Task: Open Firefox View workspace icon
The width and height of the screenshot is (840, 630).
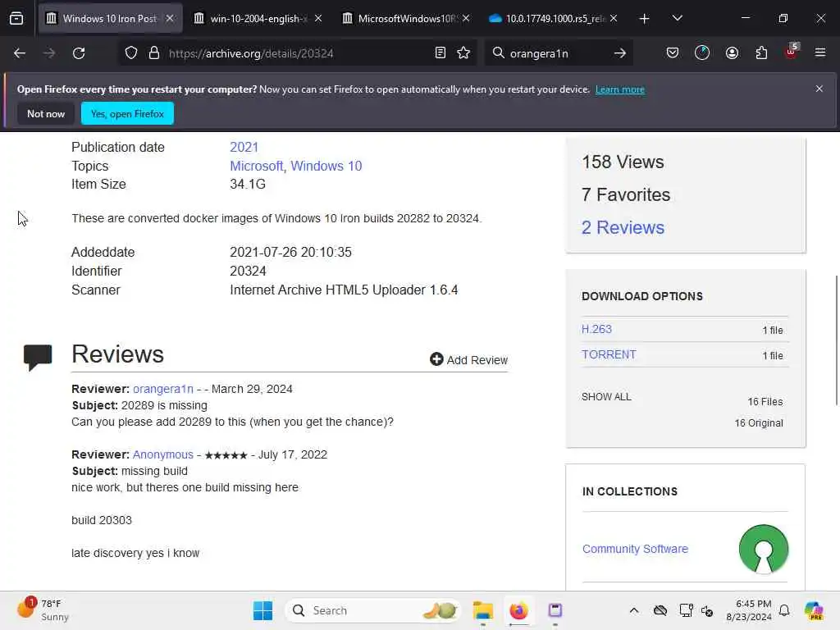Action: coord(16,18)
